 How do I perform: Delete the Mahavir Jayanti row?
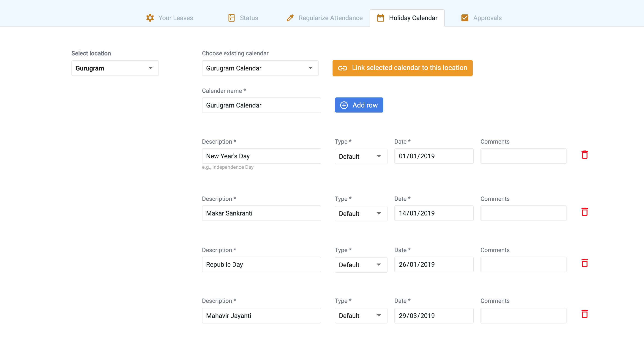(x=584, y=314)
